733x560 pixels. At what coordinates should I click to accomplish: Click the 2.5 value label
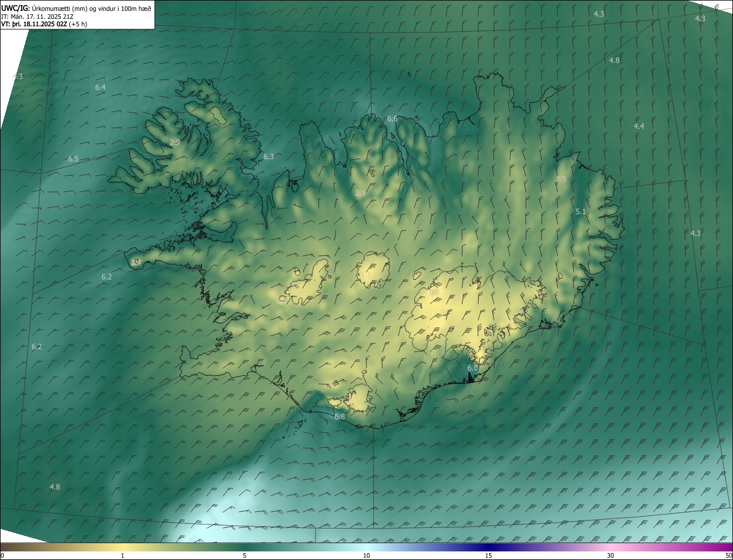point(561,179)
